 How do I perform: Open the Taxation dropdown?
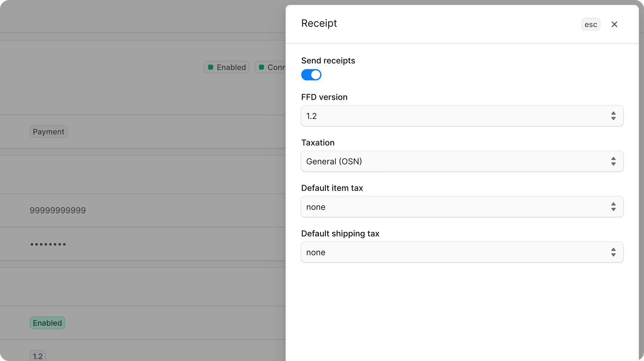click(x=462, y=161)
